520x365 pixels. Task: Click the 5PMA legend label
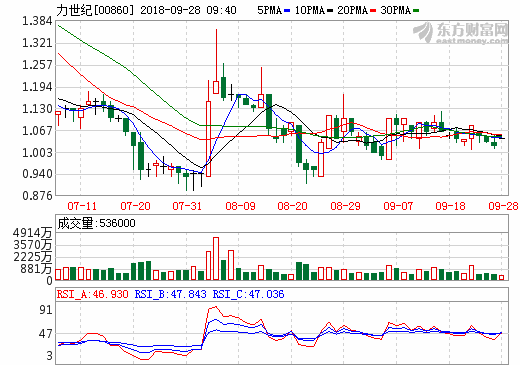[x=269, y=10]
